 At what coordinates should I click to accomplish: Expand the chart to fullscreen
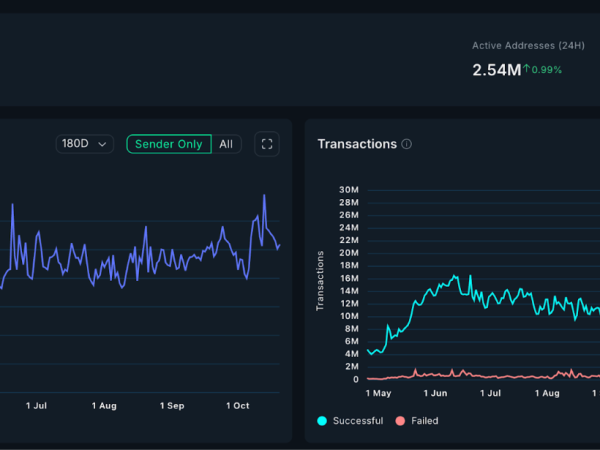click(267, 144)
